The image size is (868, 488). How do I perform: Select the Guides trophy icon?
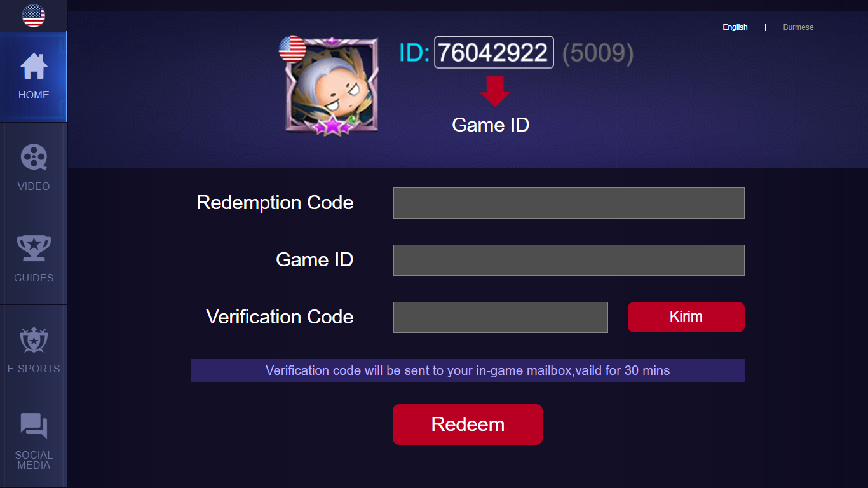click(34, 248)
